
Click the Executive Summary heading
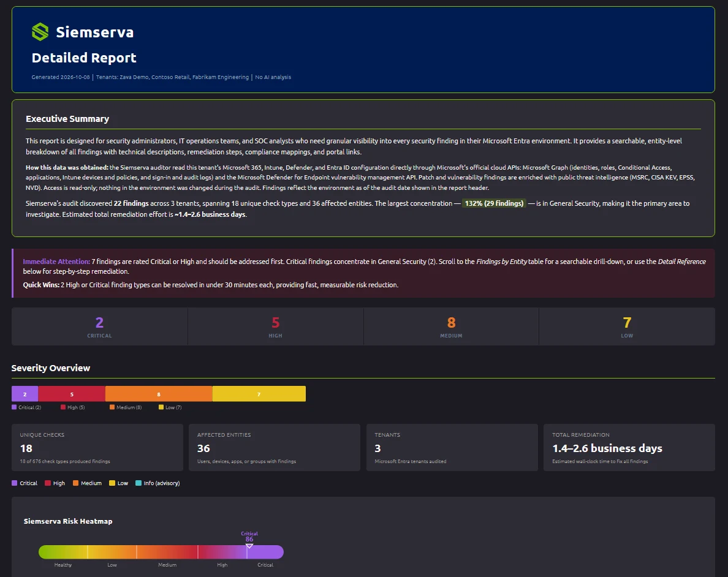pos(67,119)
